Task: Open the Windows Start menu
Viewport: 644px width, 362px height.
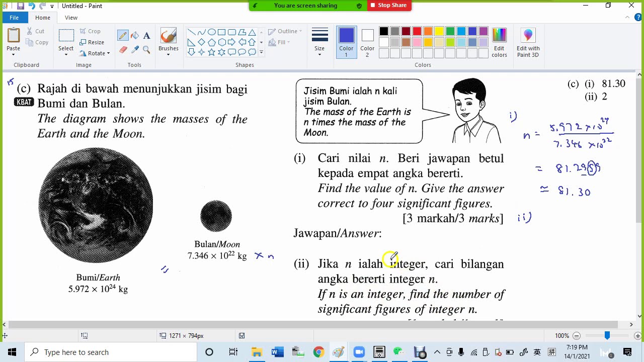Action: coord(12,352)
